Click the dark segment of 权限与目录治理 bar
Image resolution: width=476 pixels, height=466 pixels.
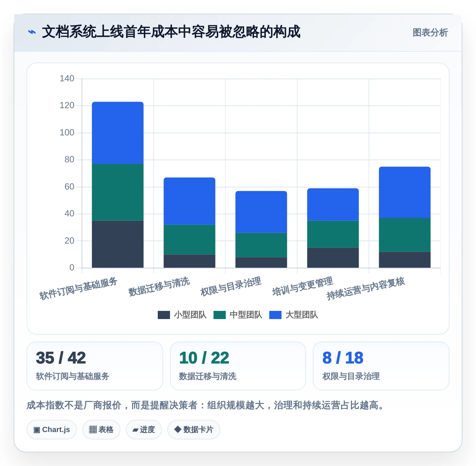(261, 263)
